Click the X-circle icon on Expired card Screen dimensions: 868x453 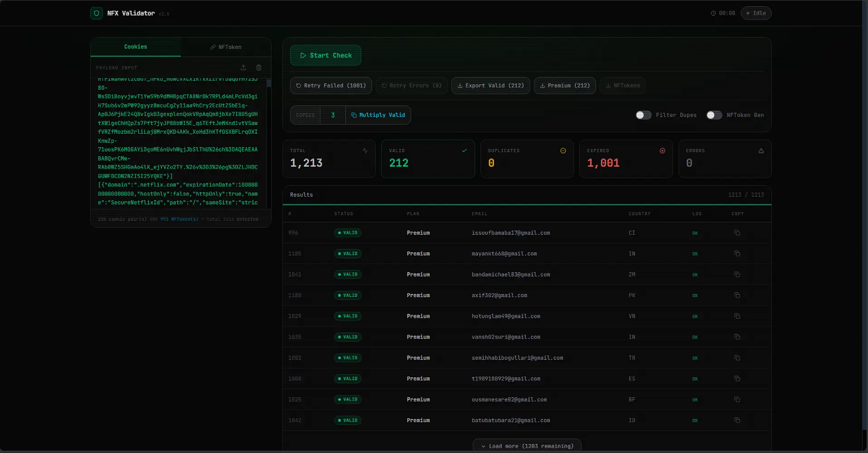662,151
